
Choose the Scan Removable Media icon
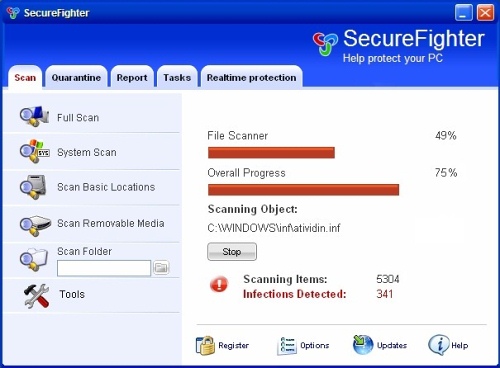click(x=35, y=224)
